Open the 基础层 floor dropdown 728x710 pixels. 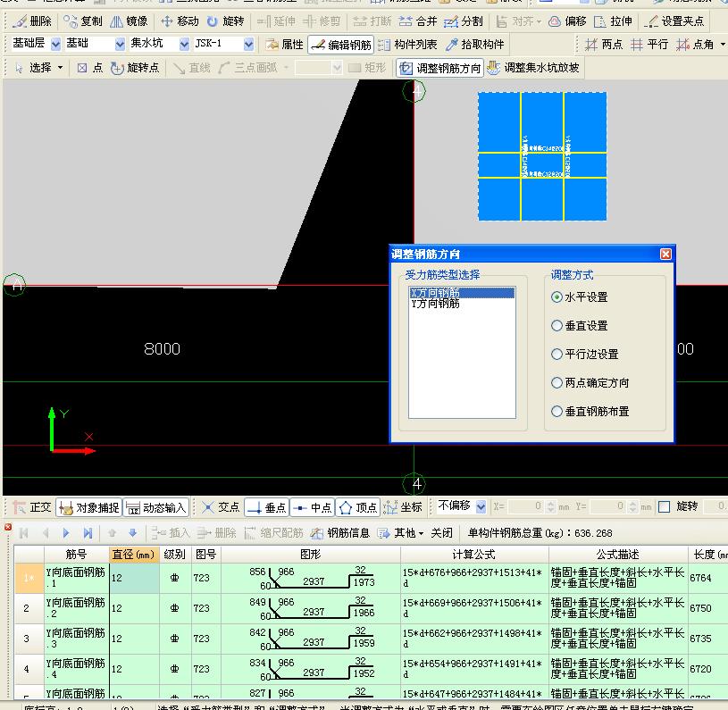coord(55,44)
